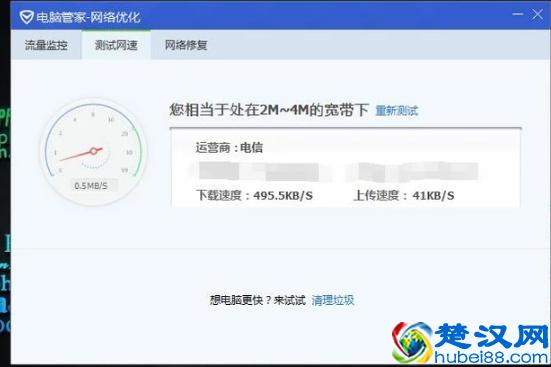Open the 网络修复 tab
Viewport: 551px width, 367px height.
click(x=186, y=45)
